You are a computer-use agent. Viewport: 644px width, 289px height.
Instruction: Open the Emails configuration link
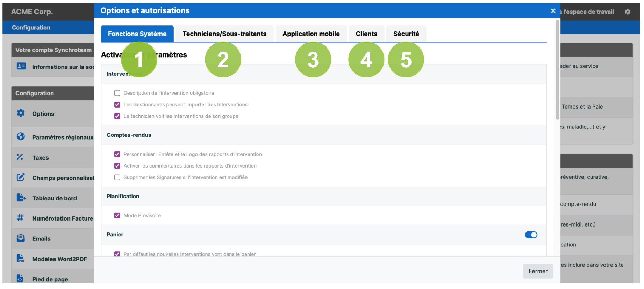pyautogui.click(x=41, y=239)
